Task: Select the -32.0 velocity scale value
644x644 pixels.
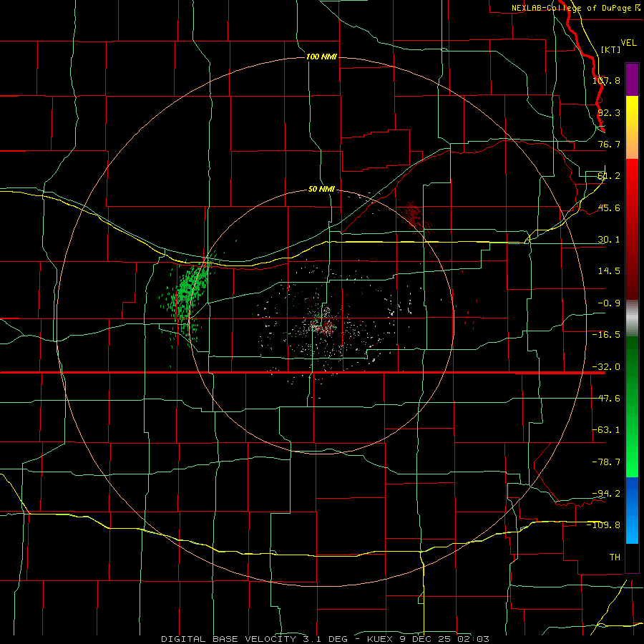Action: click(x=607, y=367)
